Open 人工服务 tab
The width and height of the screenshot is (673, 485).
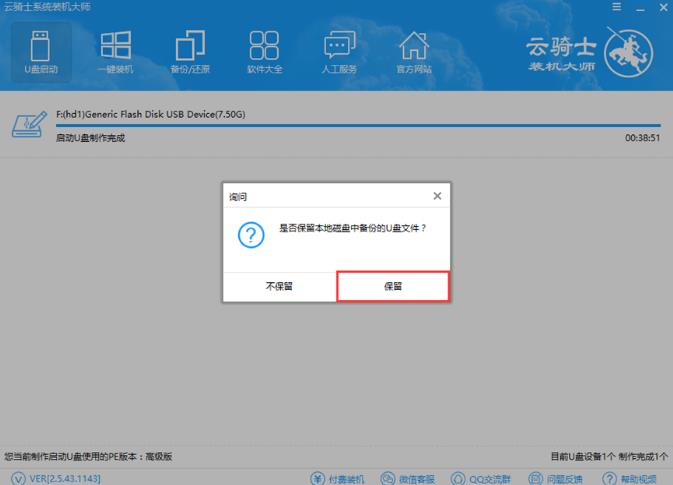pyautogui.click(x=339, y=52)
